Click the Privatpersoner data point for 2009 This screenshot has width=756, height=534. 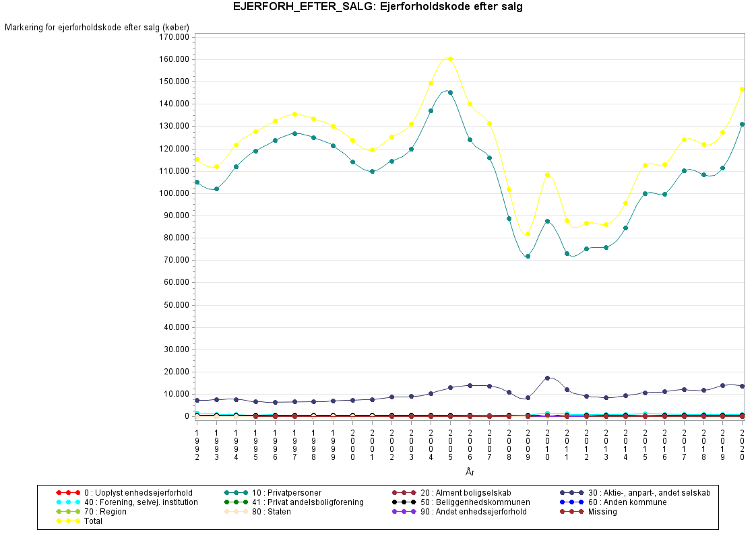point(528,256)
